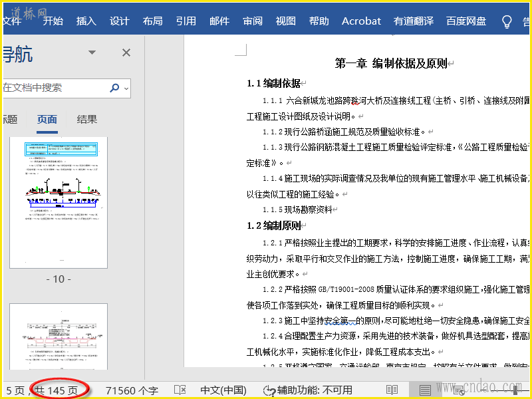Close the navigation pane with X

(126, 53)
